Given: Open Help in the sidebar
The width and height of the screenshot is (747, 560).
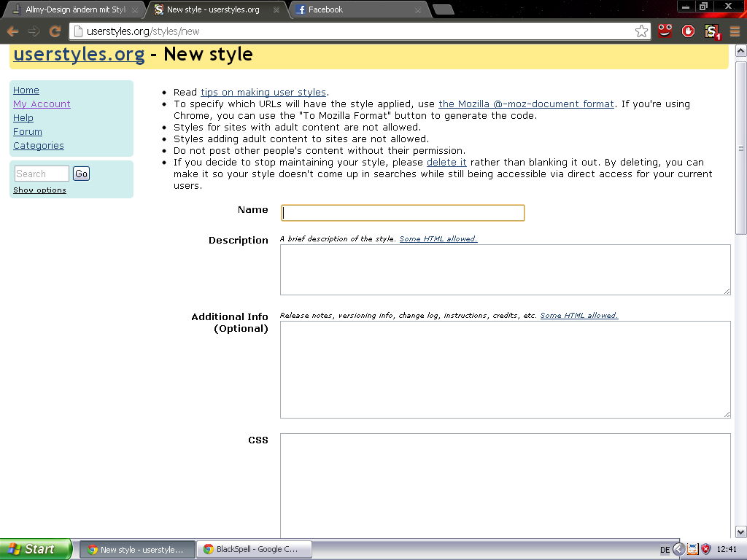Looking at the screenshot, I should pos(23,117).
